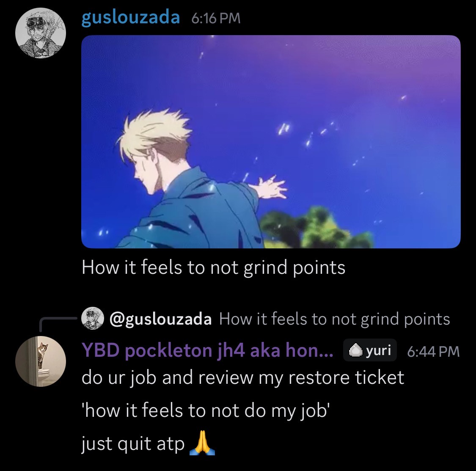The width and height of the screenshot is (476, 471).
Task: Jump to the quoted reply text preview
Action: [335, 319]
